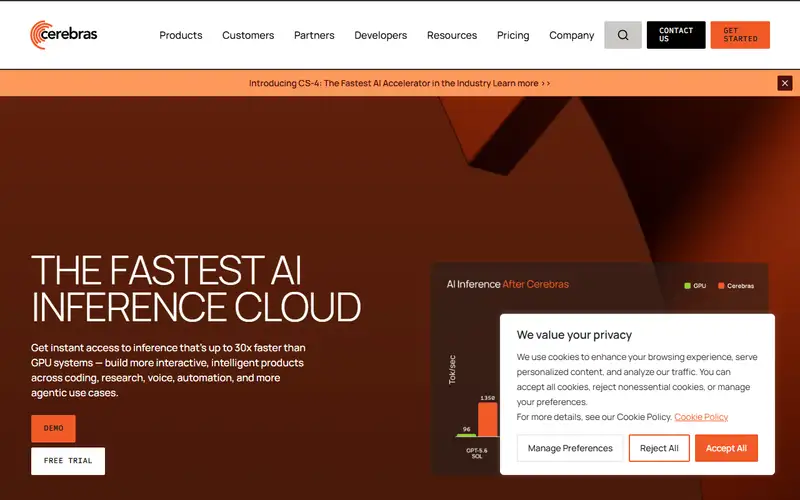800x500 pixels.
Task: Click the Demo button
Action: tap(53, 429)
